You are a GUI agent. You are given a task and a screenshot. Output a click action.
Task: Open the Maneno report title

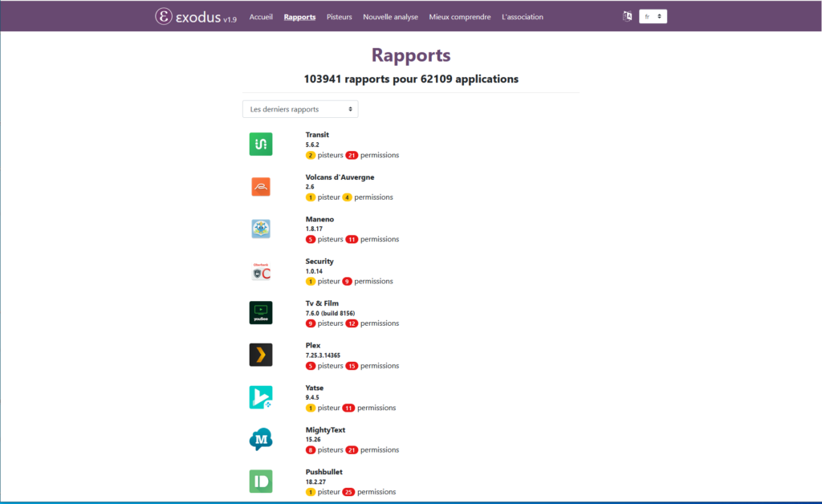[x=319, y=219]
